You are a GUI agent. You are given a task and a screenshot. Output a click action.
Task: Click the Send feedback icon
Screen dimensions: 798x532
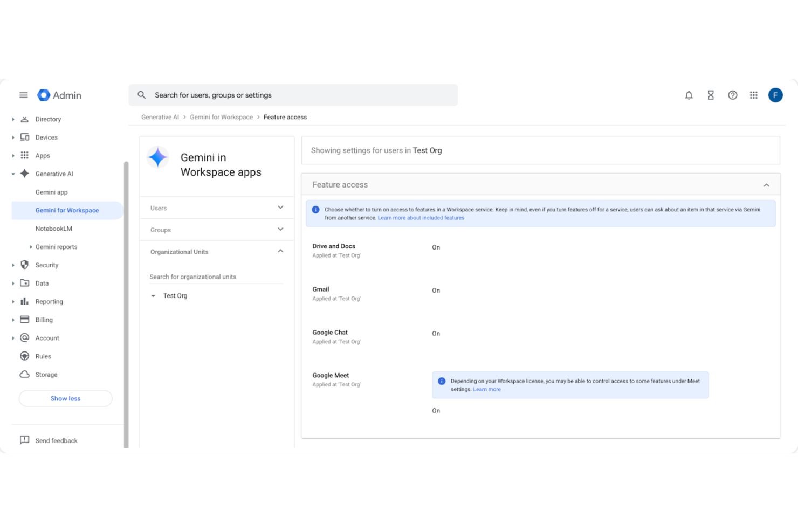(x=25, y=440)
